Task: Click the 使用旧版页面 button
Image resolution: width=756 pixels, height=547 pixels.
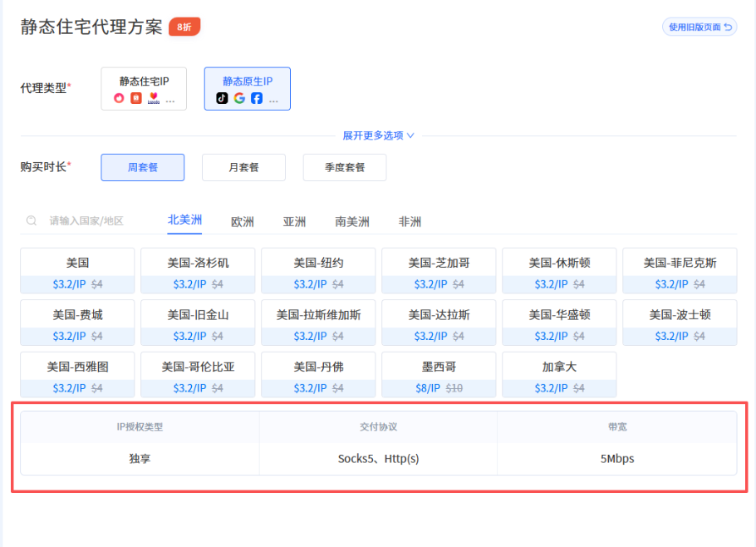Action: point(700,27)
